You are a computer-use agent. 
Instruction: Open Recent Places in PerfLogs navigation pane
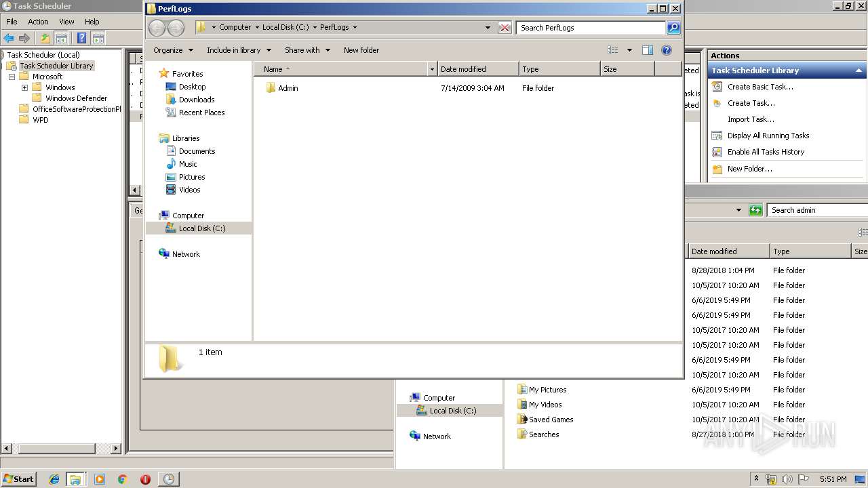201,113
